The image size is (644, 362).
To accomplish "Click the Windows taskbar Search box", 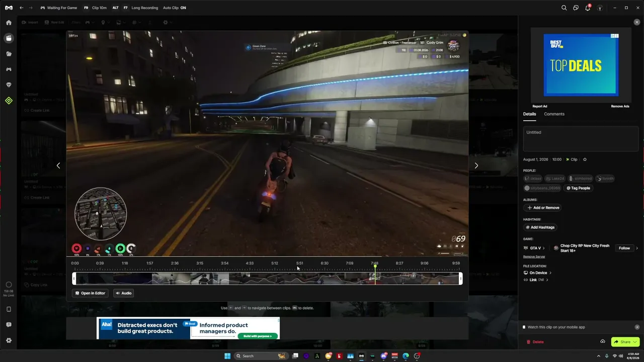I will tap(260, 356).
